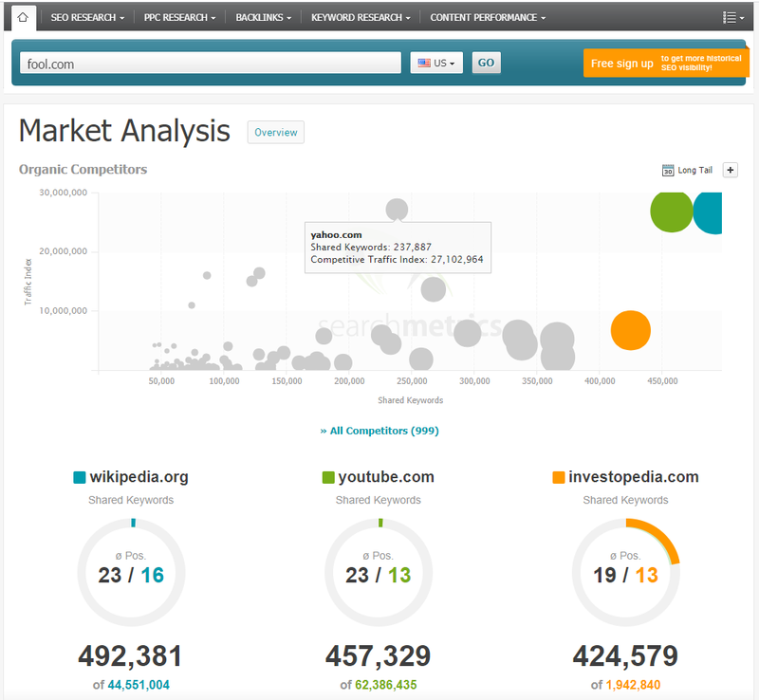The height and width of the screenshot is (700, 759).
Task: Expand the Backlinks dropdown menu
Action: click(264, 17)
